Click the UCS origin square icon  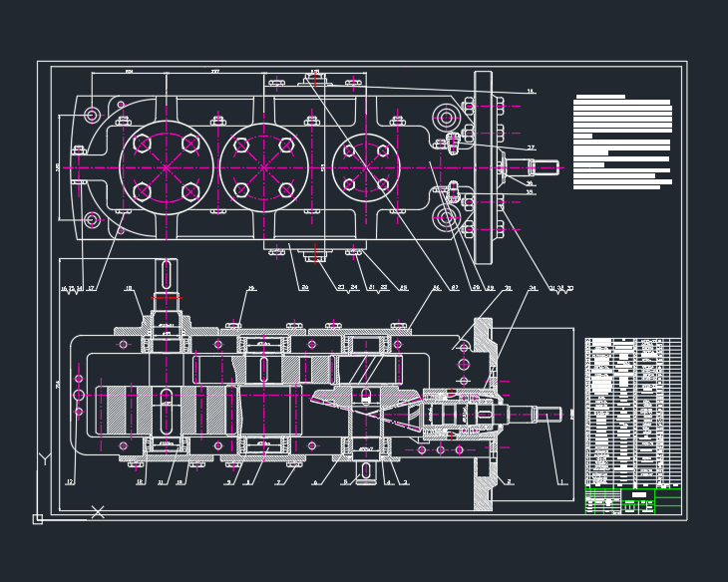[x=38, y=519]
